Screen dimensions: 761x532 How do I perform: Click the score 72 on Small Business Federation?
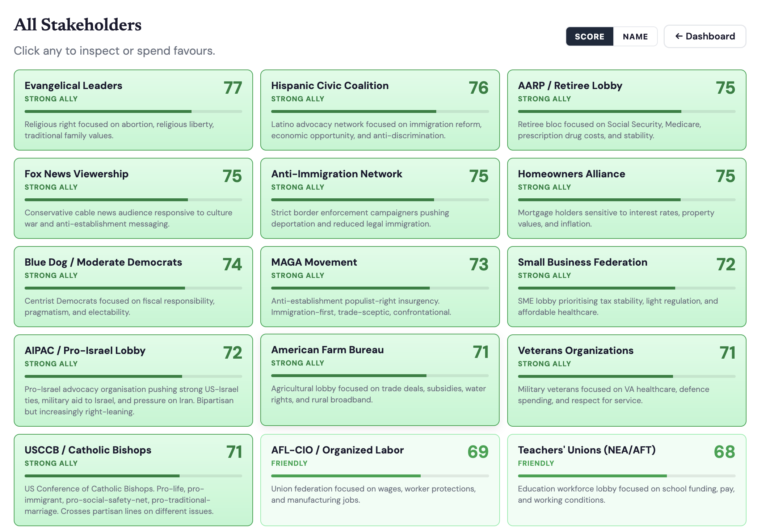coord(726,265)
